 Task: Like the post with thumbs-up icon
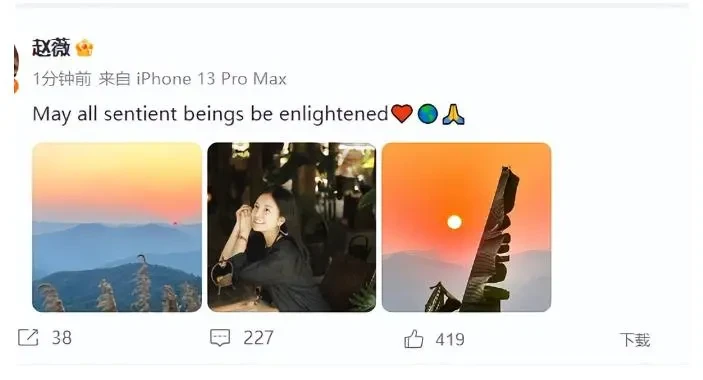413,339
